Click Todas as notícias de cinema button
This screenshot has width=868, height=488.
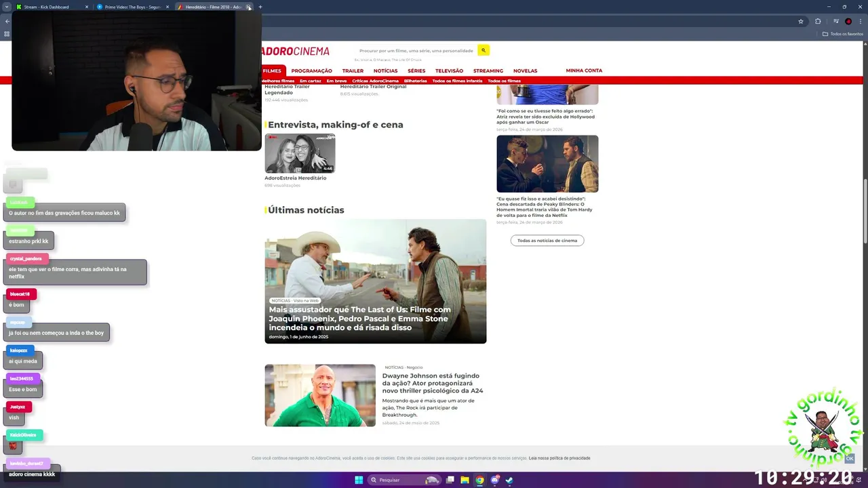pos(547,241)
